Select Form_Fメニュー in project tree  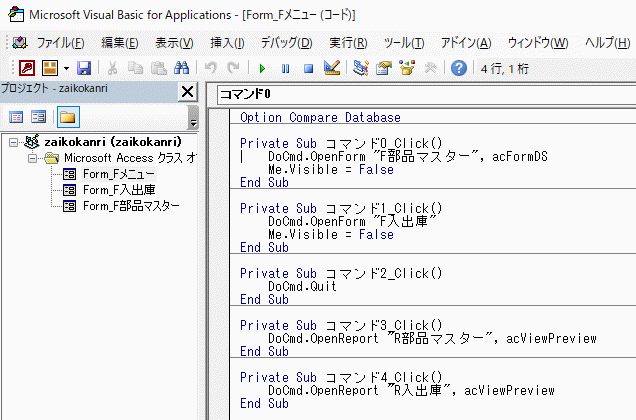pos(119,174)
